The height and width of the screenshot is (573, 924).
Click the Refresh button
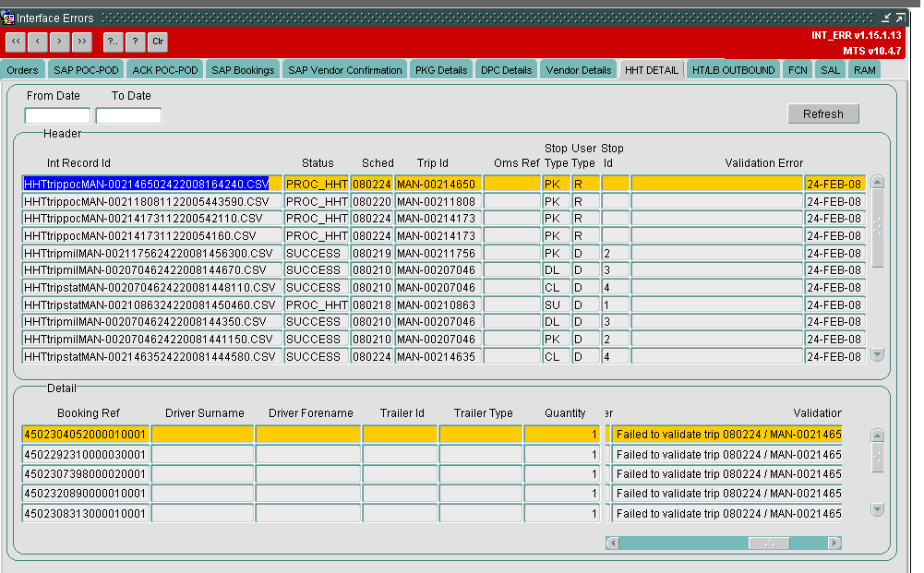823,113
